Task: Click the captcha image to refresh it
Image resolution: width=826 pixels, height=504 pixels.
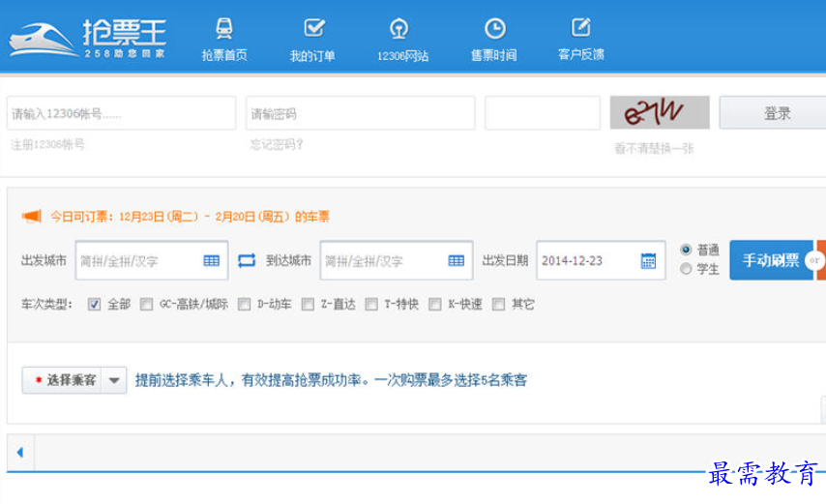Action: pyautogui.click(x=660, y=112)
